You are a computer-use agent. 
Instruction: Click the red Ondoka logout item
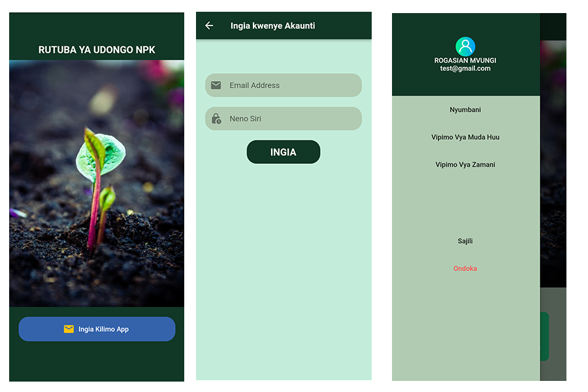465,269
